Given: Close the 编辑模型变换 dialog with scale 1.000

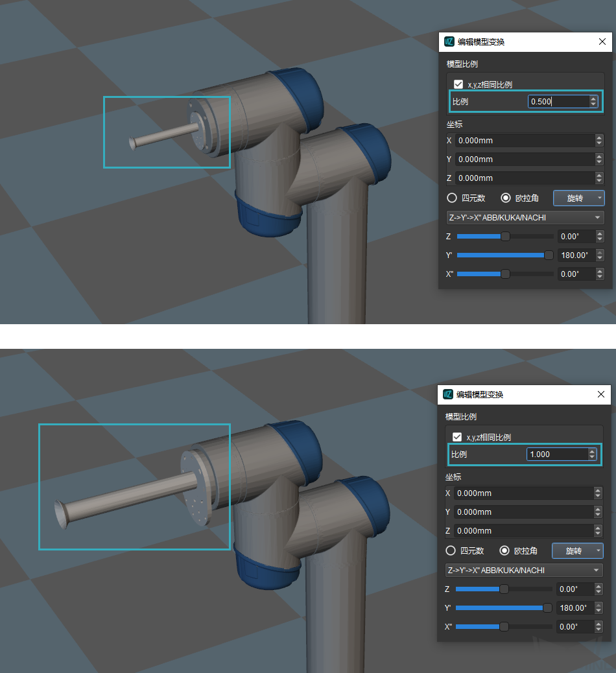Looking at the screenshot, I should (x=601, y=394).
